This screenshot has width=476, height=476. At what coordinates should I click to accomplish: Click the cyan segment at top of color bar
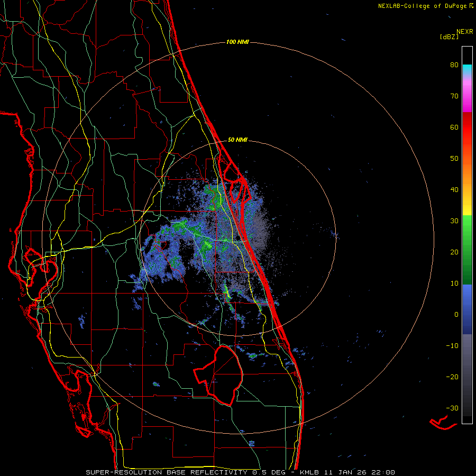(x=467, y=69)
